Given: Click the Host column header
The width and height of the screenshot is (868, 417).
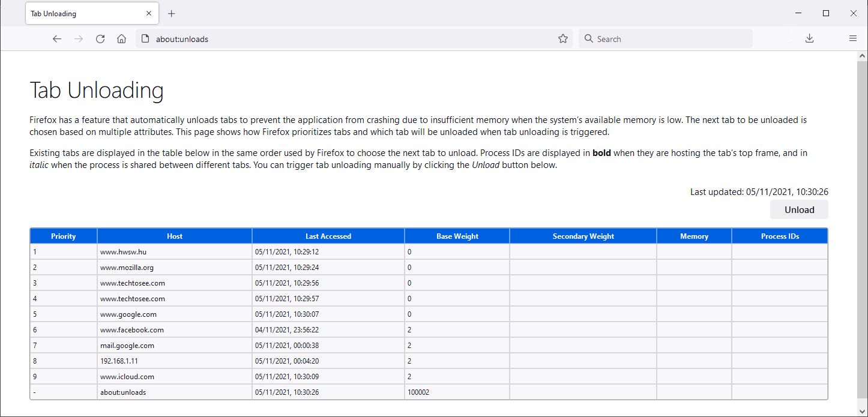Looking at the screenshot, I should click(x=175, y=236).
